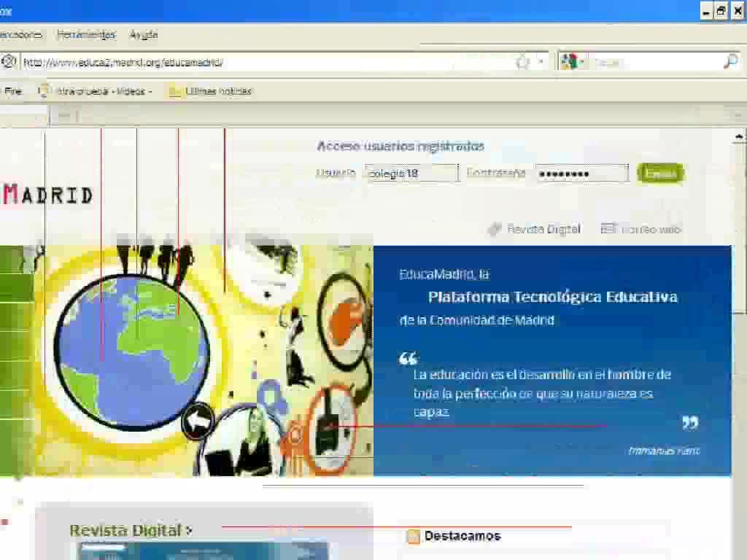Image resolution: width=747 pixels, height=560 pixels.
Task: Open the Últimas noticias bookmark folder
Action: point(210,91)
